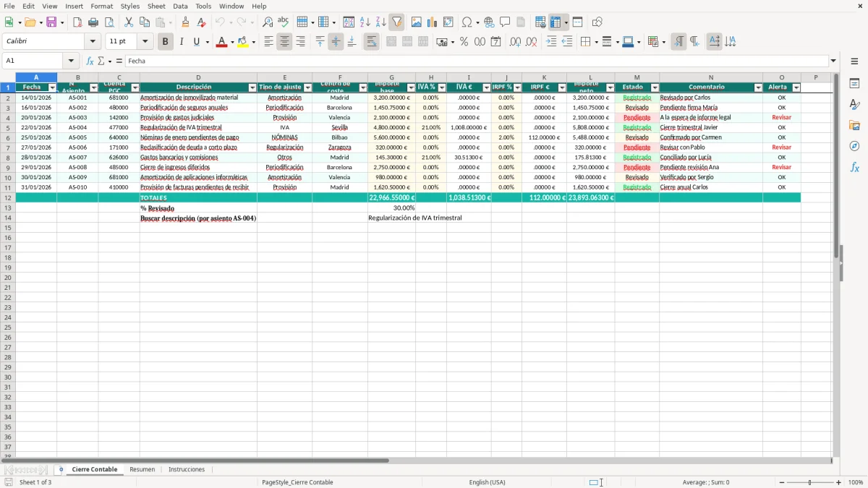This screenshot has height=488, width=868.
Task: Open sidebar Gallery icon
Action: [x=854, y=125]
